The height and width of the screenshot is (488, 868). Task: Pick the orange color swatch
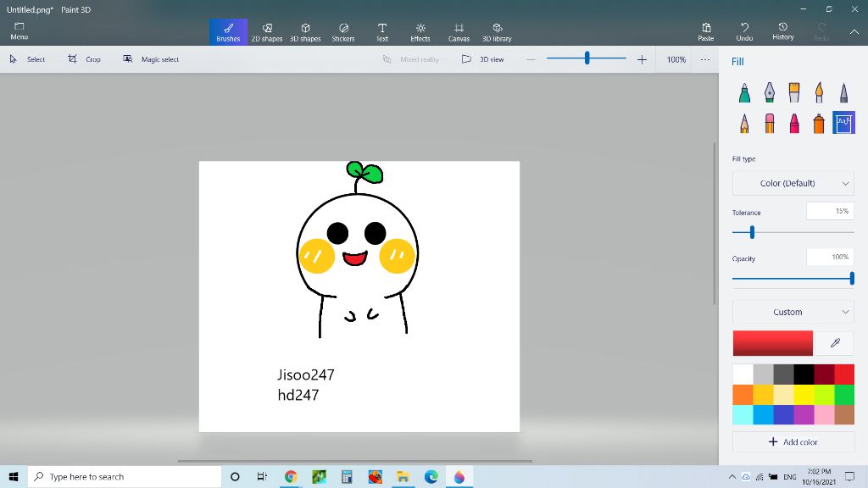pyautogui.click(x=743, y=395)
